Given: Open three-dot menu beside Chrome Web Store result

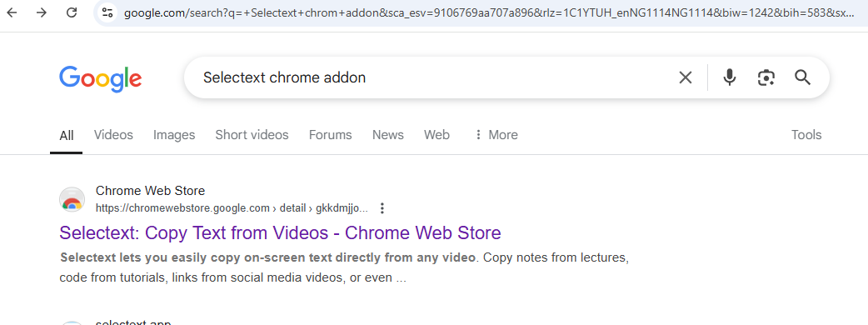Looking at the screenshot, I should pyautogui.click(x=382, y=208).
